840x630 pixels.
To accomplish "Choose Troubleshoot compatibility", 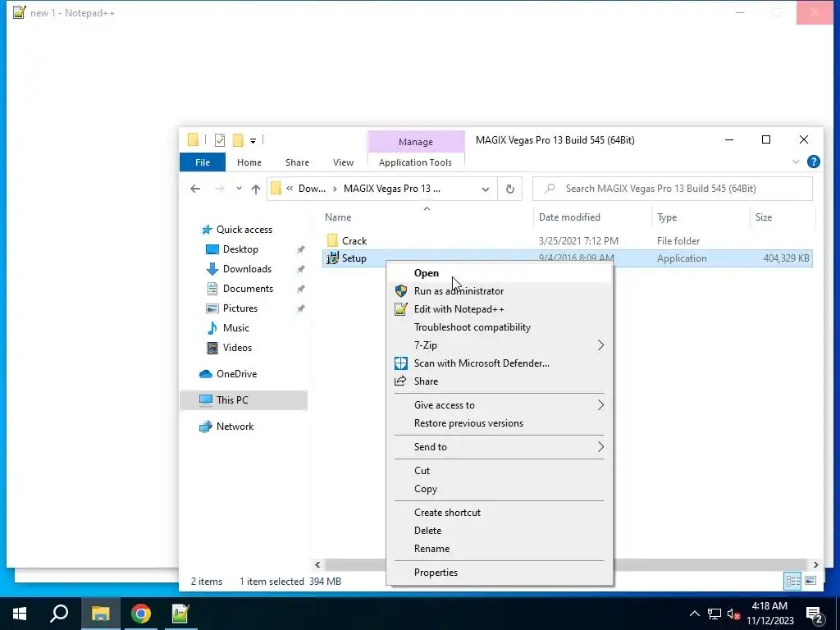I will pos(500,327).
